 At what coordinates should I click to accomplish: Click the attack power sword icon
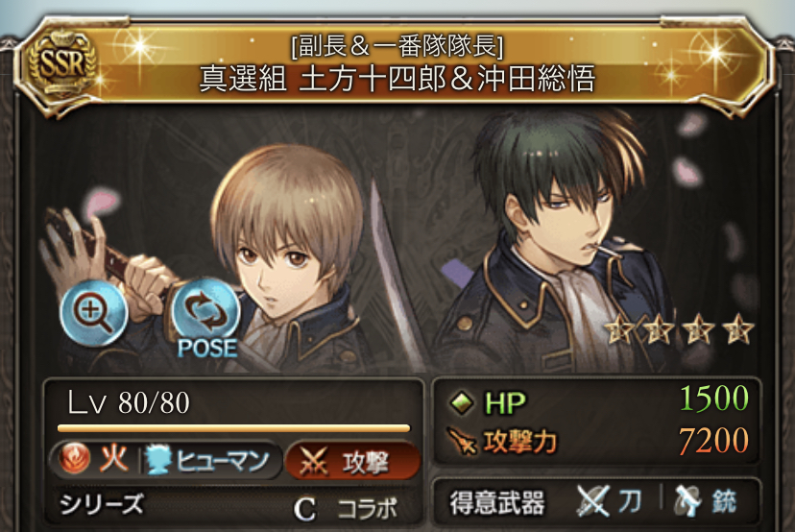coord(462,442)
